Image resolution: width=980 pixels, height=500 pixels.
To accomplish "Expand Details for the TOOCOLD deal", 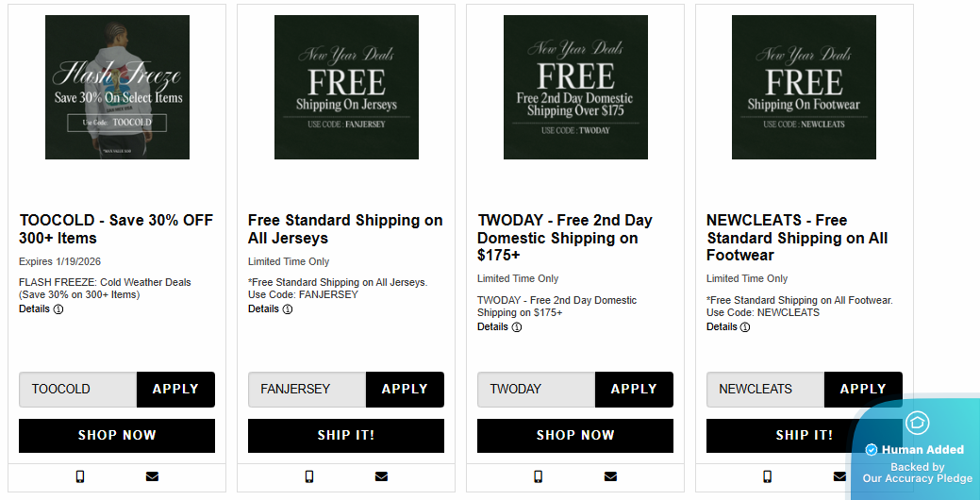I will point(41,308).
